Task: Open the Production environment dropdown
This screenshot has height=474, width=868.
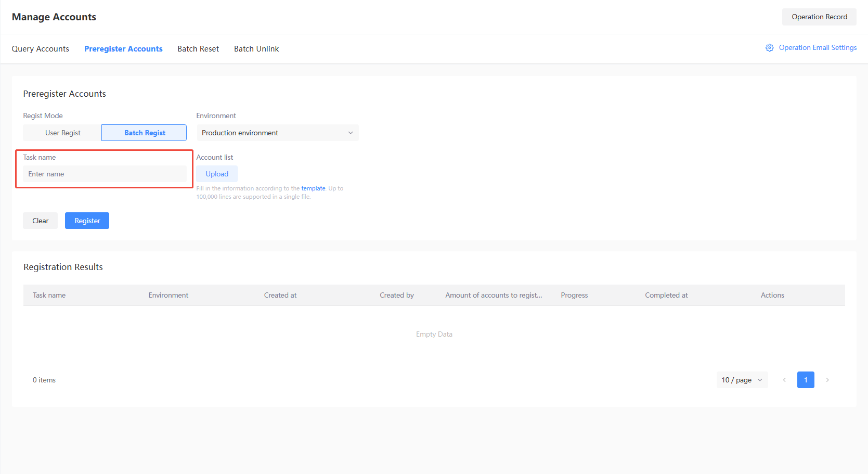Action: pyautogui.click(x=277, y=133)
